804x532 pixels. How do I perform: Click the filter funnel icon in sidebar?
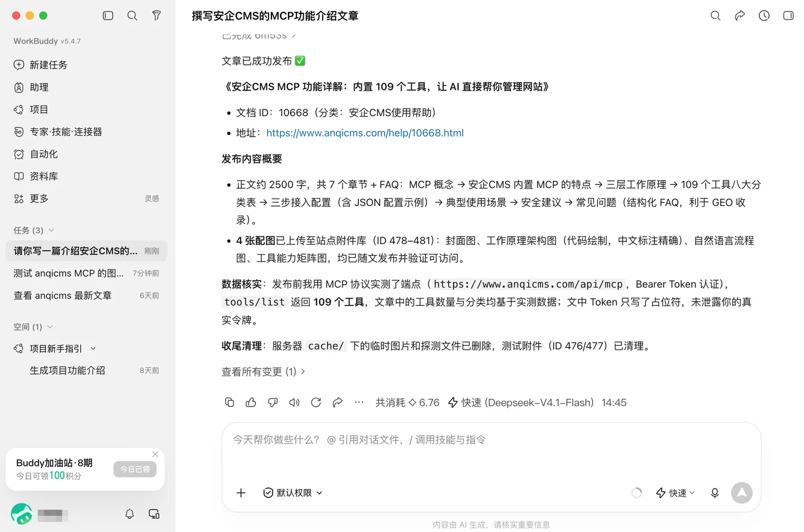point(156,16)
